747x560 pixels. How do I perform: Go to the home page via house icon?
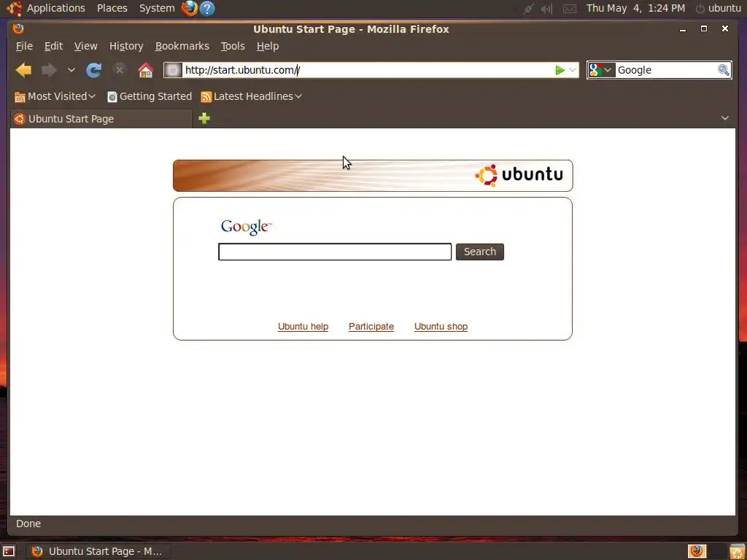[145, 71]
